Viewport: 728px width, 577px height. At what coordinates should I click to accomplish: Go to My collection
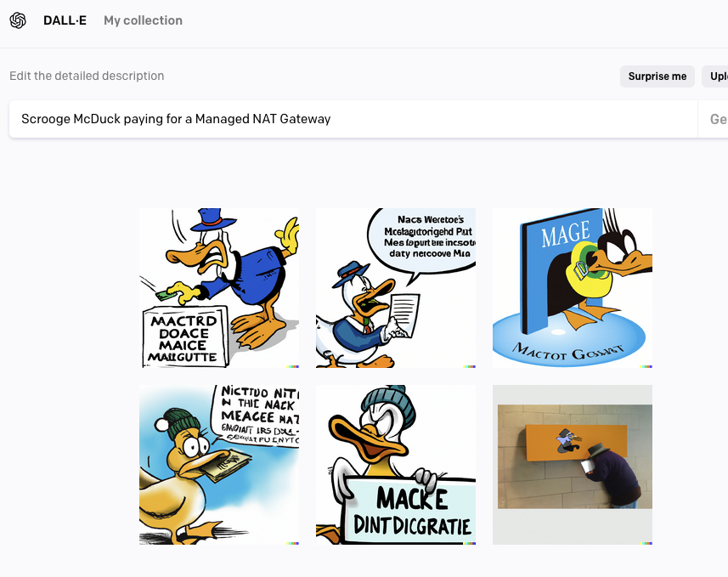click(x=143, y=20)
